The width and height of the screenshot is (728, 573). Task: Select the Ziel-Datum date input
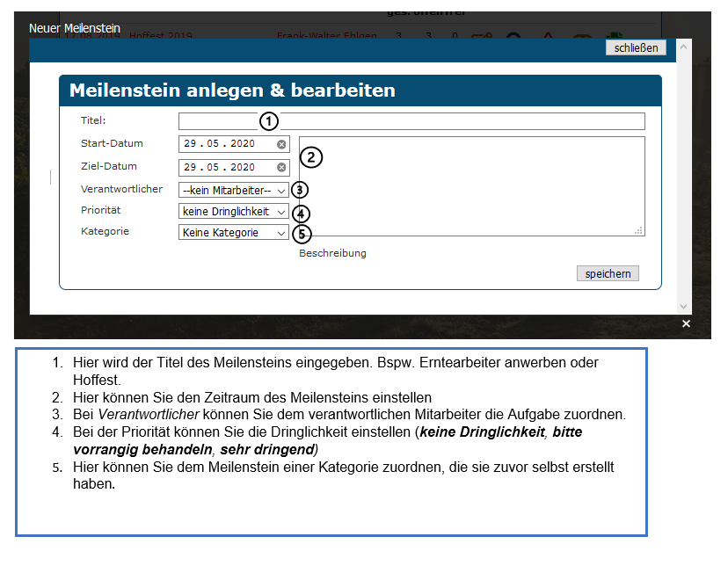tap(224, 167)
